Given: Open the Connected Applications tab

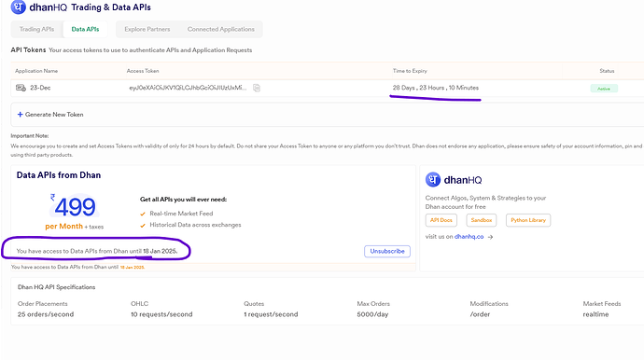Looking at the screenshot, I should tap(221, 29).
